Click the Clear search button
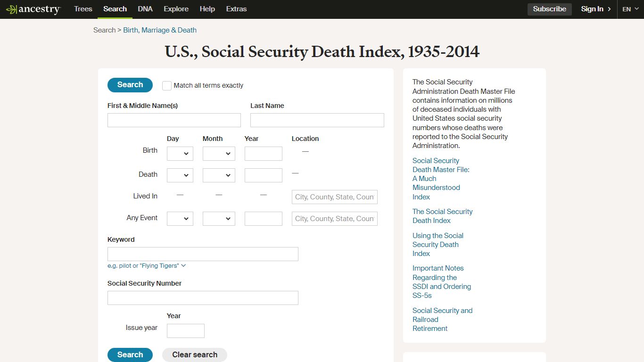 pos(195,355)
